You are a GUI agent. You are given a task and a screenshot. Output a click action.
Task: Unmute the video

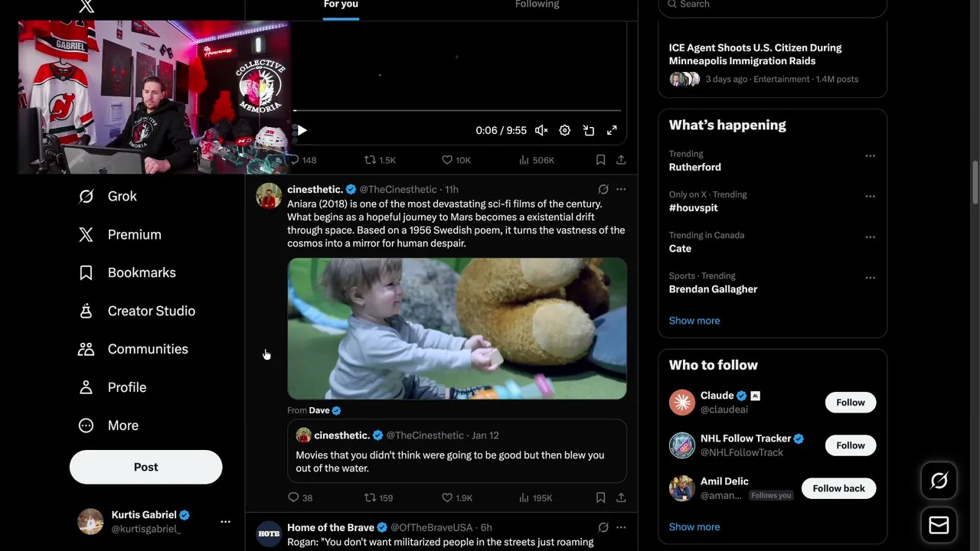[541, 130]
